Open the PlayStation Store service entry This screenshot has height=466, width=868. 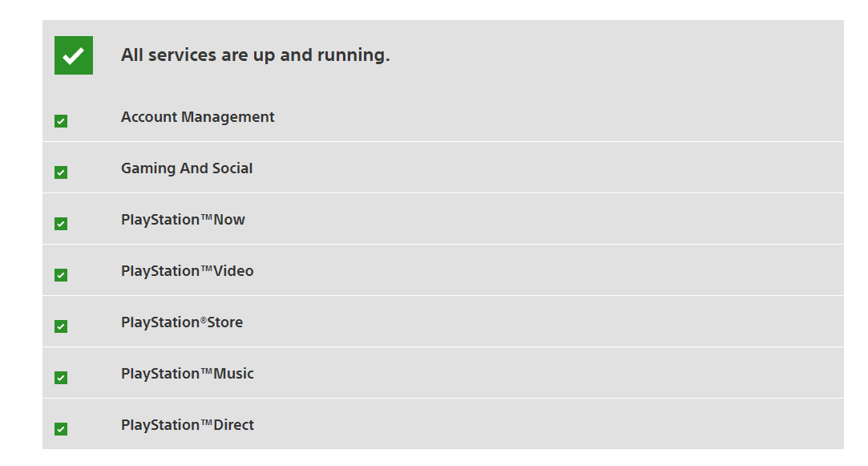point(182,322)
